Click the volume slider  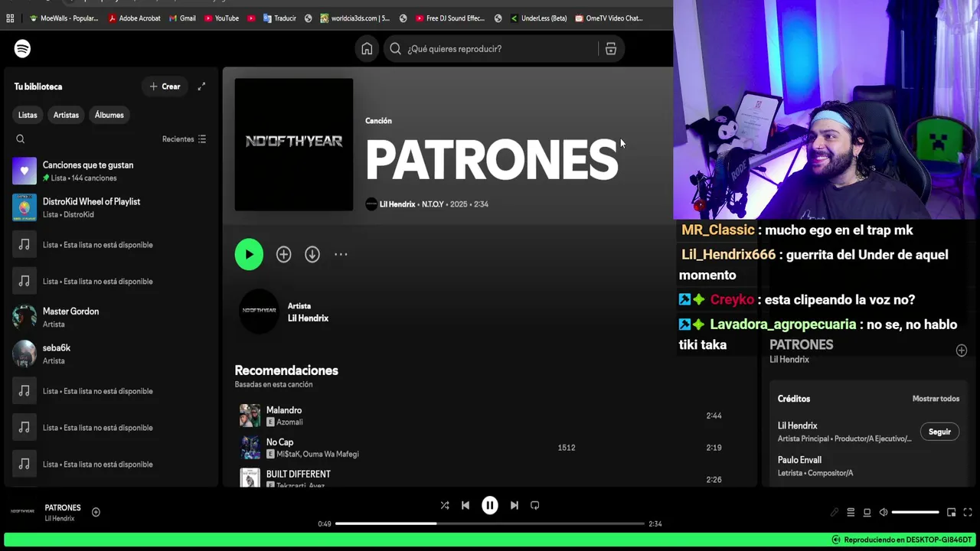pos(916,512)
